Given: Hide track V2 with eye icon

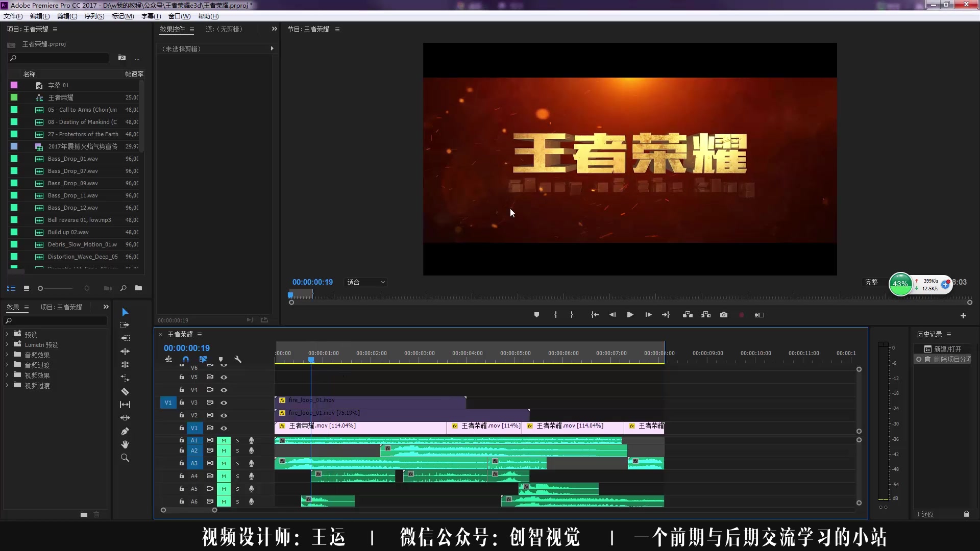Looking at the screenshot, I should point(224,415).
